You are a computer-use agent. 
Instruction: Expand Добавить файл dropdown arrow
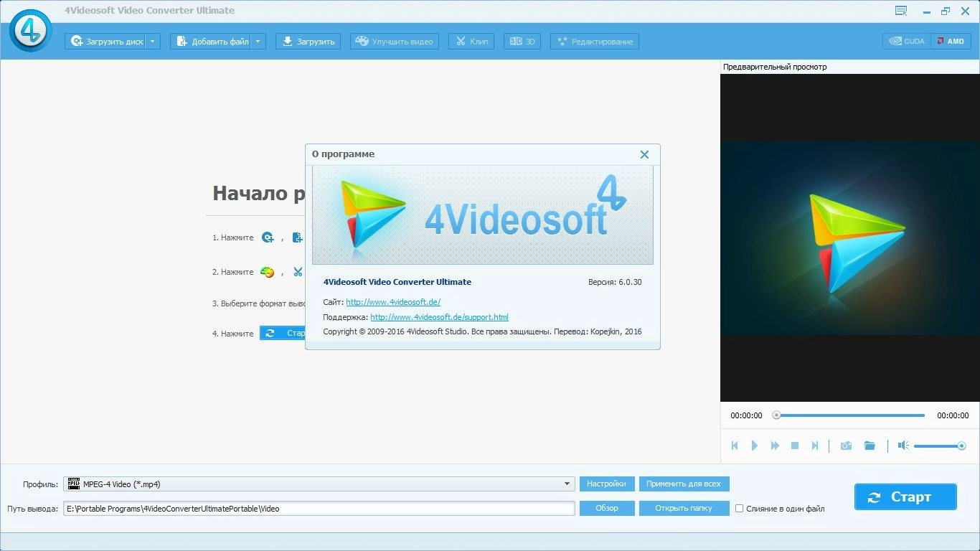pos(259,42)
